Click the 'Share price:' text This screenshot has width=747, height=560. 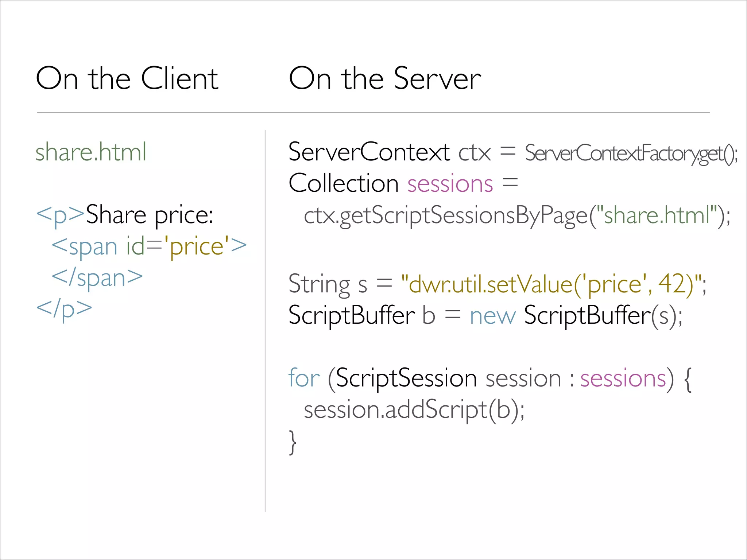(x=149, y=215)
